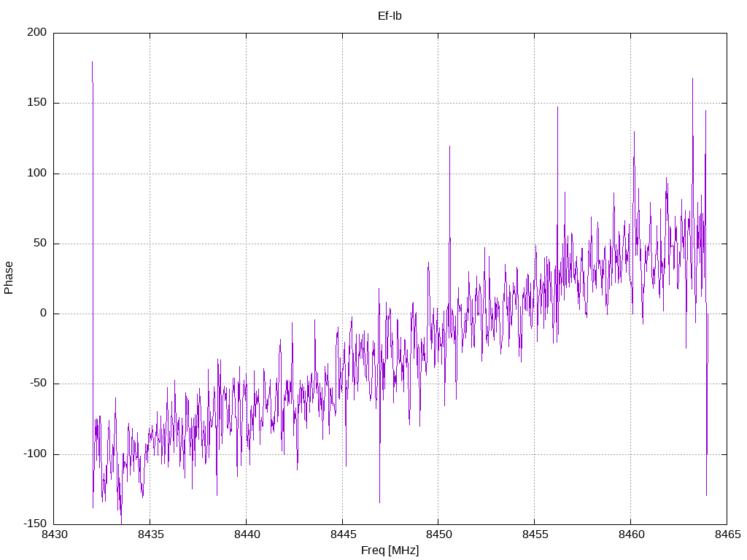Click the y-axis tick label '200'
747x560 pixels.
click(x=37, y=32)
